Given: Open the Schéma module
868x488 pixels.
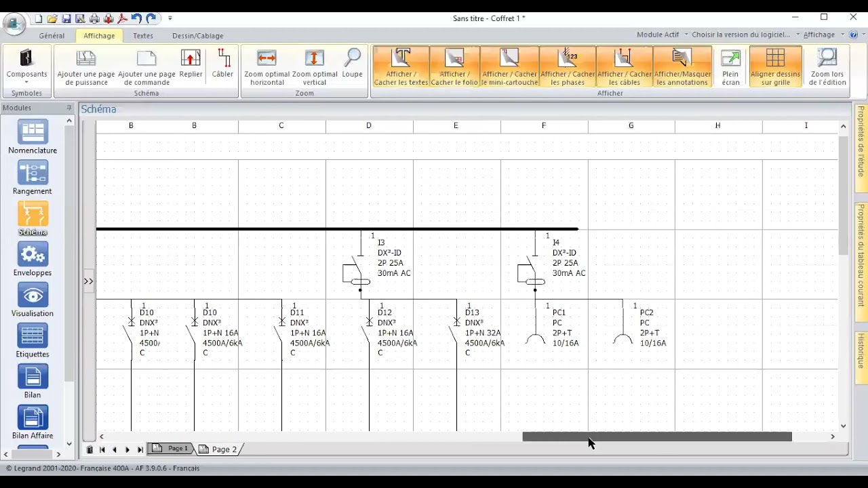Looking at the screenshot, I should click(33, 218).
